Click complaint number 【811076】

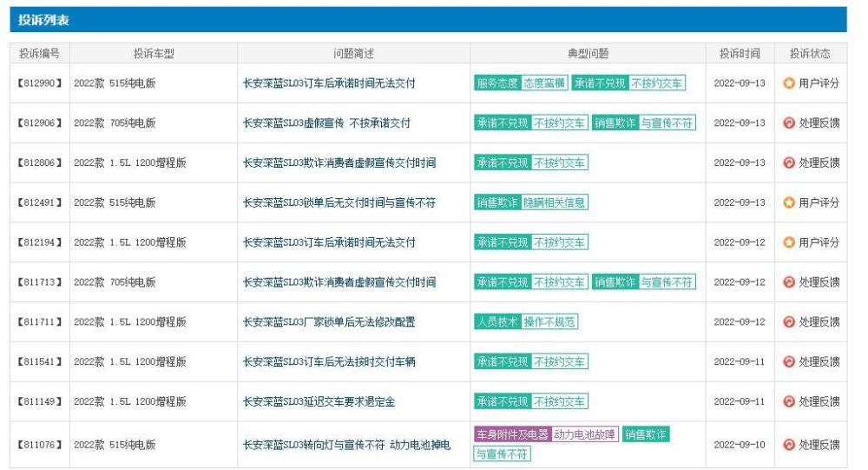pyautogui.click(x=39, y=445)
